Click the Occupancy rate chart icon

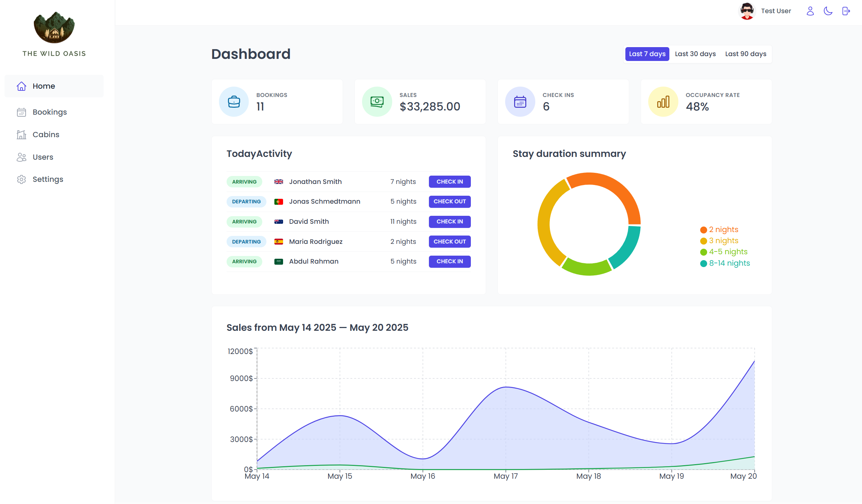click(663, 102)
